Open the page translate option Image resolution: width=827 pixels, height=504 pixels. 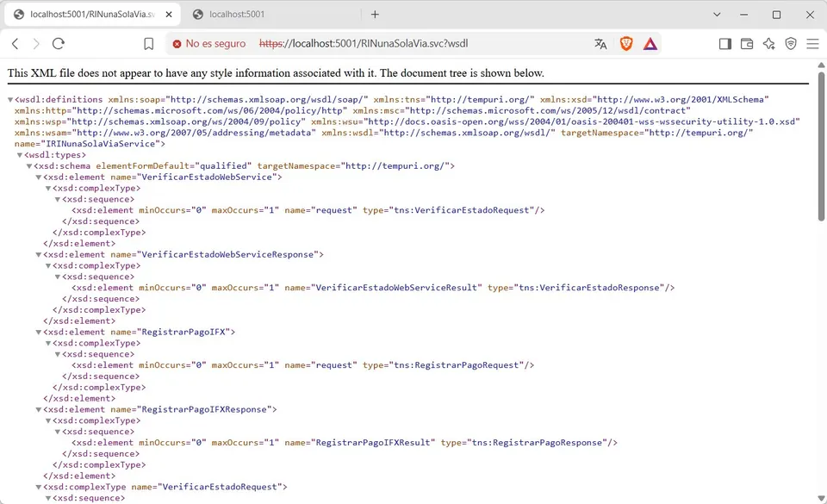coord(600,44)
